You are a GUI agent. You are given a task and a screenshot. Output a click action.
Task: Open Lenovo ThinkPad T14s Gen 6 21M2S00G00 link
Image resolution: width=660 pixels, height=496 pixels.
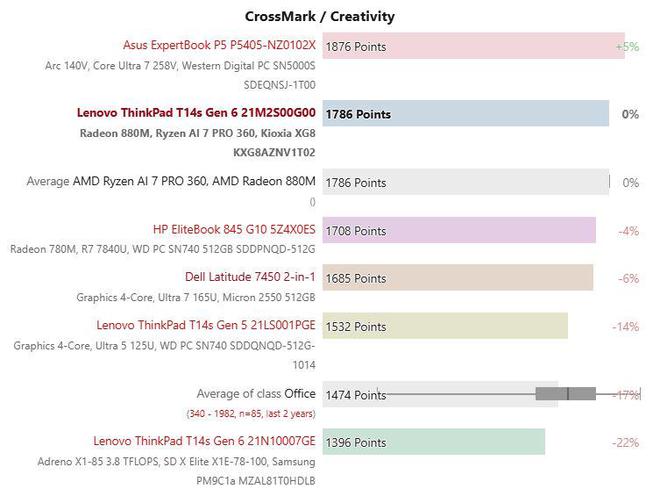(x=196, y=113)
